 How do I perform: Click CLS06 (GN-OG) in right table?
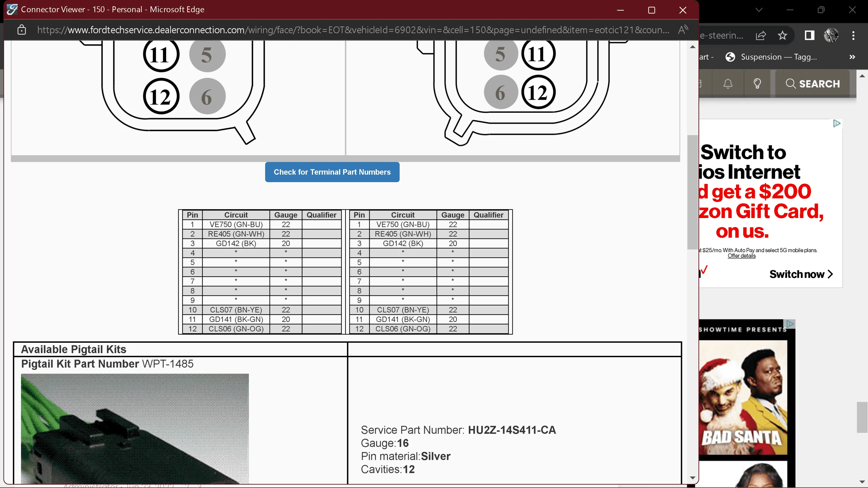point(403,329)
